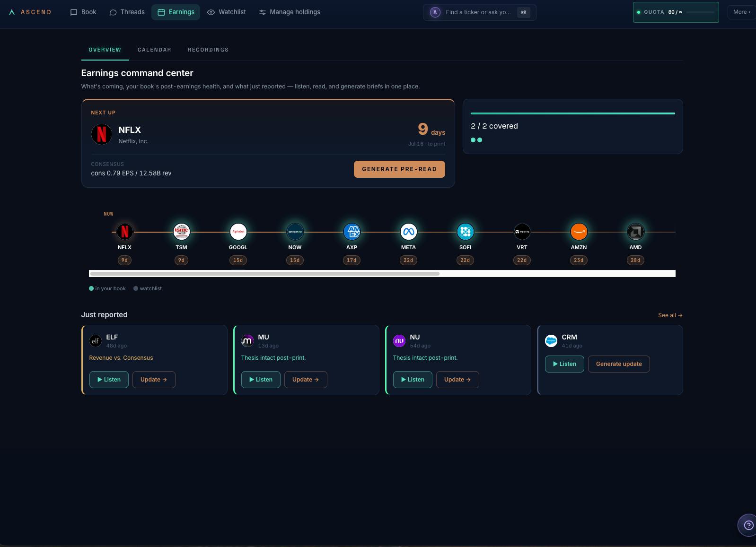Image resolution: width=756 pixels, height=547 pixels.
Task: Open the Quota usage indicator
Action: 676,12
